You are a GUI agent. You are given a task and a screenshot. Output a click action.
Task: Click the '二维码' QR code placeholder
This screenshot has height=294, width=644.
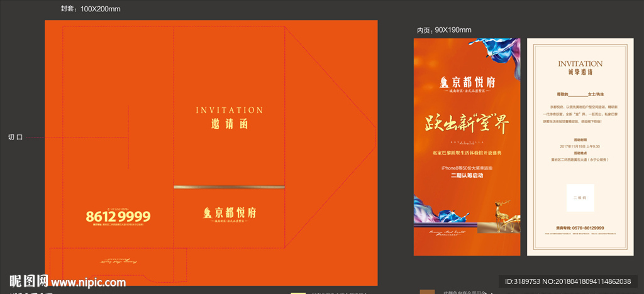(x=580, y=198)
